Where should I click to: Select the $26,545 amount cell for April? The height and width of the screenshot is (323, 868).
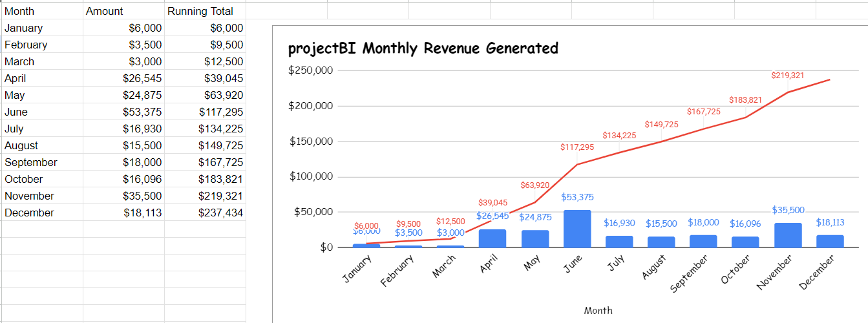coord(123,78)
